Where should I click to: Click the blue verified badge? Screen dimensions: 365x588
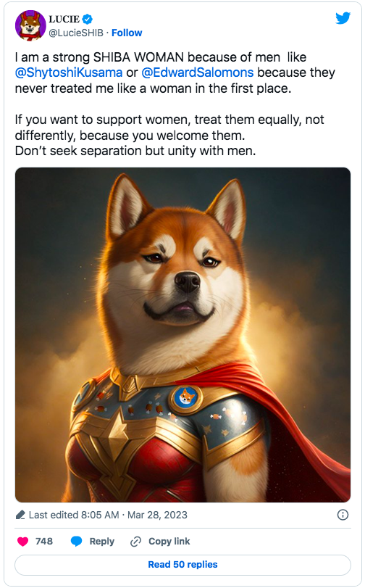88,19
